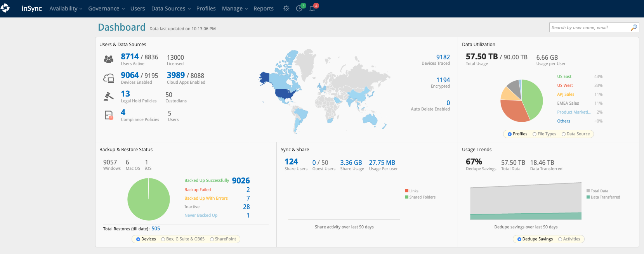Switch Usage Trends to Activities
This screenshot has width=644, height=254.
click(560, 239)
